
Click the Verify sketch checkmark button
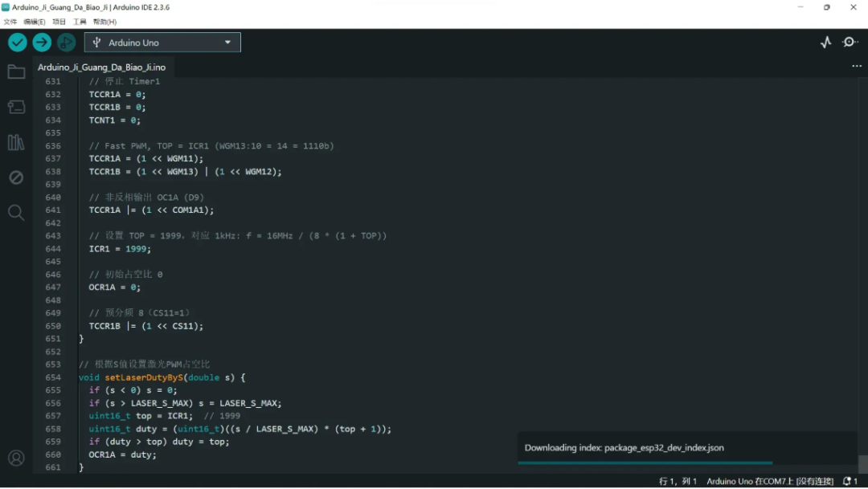(18, 43)
